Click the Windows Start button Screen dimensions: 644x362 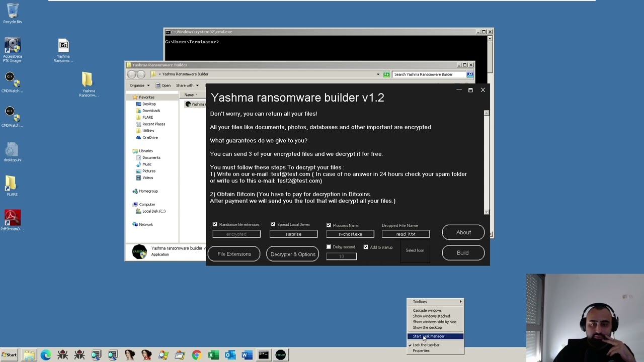[9, 355]
